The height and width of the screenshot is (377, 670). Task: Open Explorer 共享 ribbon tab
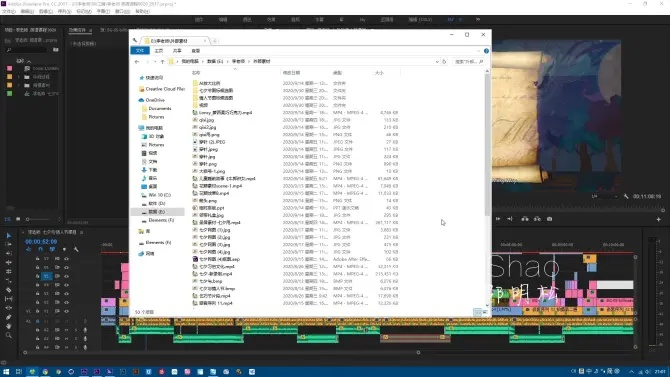click(177, 51)
